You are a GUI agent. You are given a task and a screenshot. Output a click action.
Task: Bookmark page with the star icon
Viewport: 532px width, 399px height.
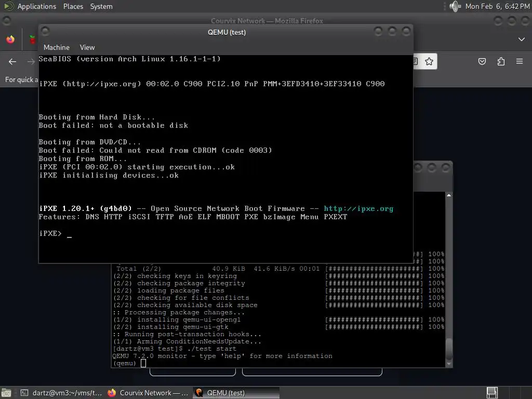(x=429, y=61)
